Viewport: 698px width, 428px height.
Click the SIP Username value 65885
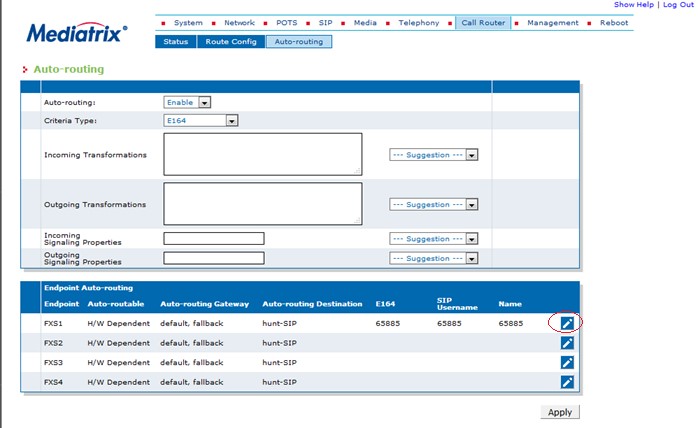(449, 323)
